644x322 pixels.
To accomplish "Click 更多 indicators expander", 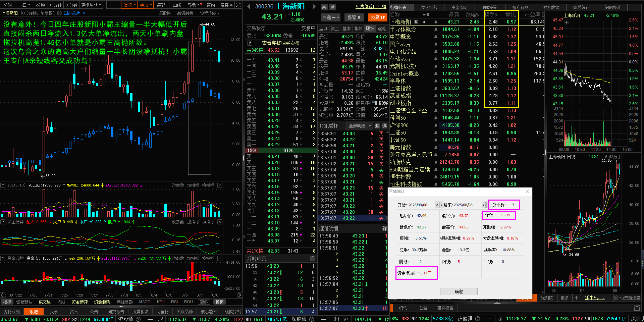I will tap(204, 302).
